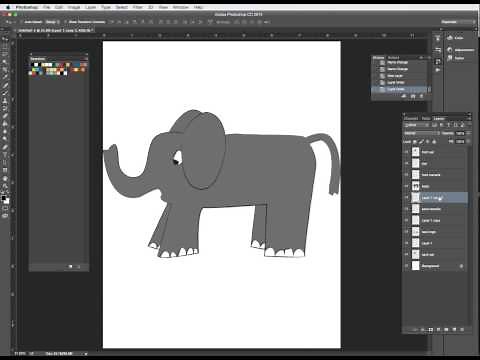Open the Fill value dropdown arrow
Screen dimensions: 480x360
coord(468,142)
